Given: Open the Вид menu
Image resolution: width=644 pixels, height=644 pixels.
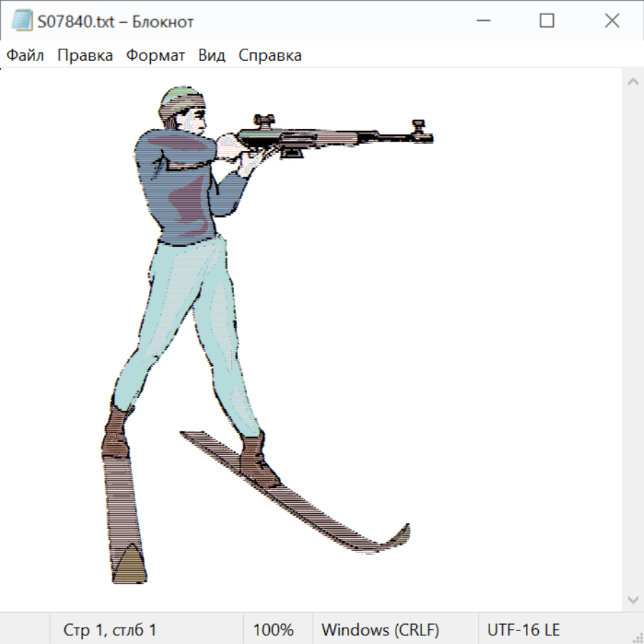Looking at the screenshot, I should [x=212, y=56].
